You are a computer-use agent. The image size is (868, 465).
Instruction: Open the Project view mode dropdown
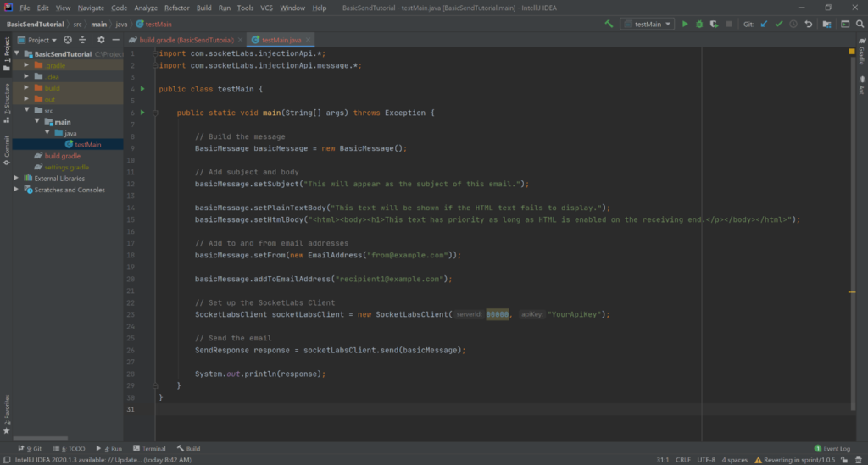tap(37, 40)
